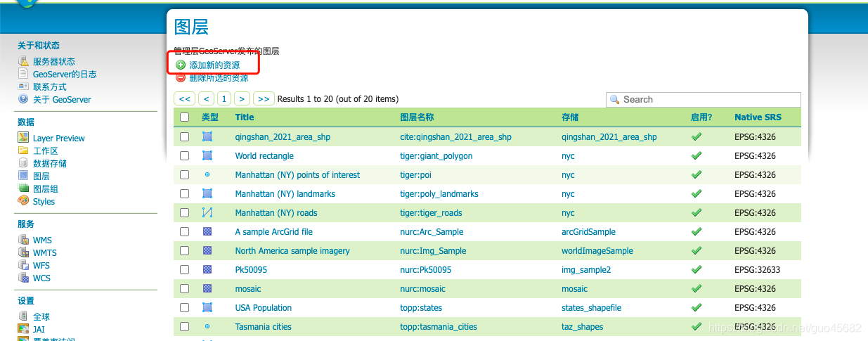This screenshot has width=868, height=341.
Task: Check the qingshan_2021_area_shp row checkbox
Action: coord(185,136)
